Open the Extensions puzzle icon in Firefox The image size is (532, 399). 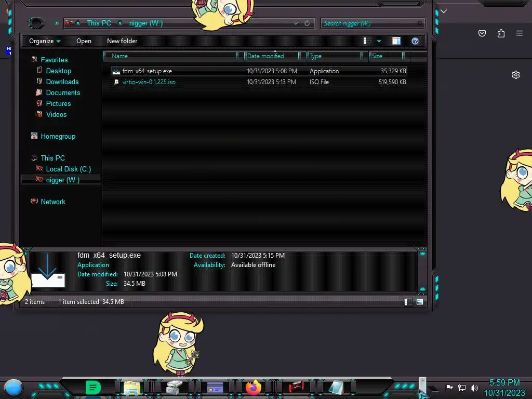[501, 33]
